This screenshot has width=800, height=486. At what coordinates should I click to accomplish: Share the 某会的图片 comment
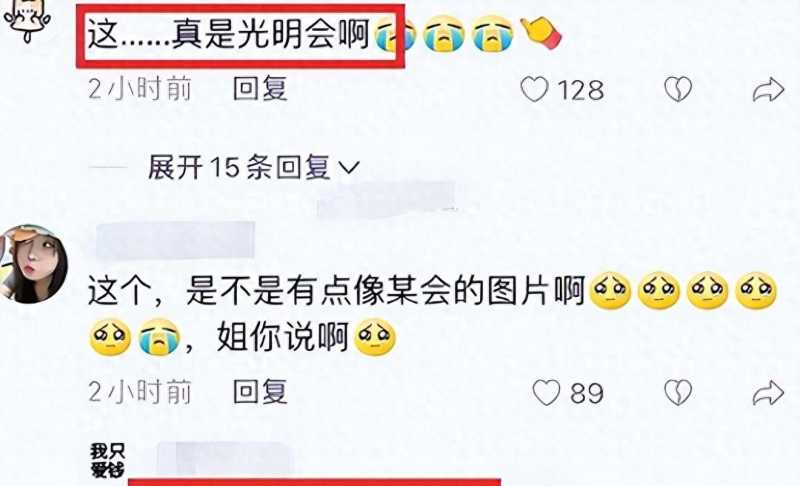[768, 393]
